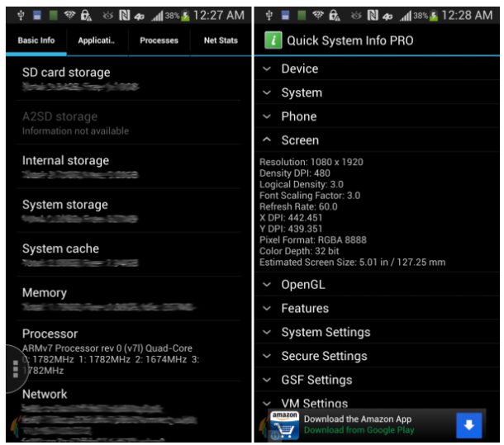Switch to the Applications tab
504x445 pixels.
pyautogui.click(x=97, y=40)
